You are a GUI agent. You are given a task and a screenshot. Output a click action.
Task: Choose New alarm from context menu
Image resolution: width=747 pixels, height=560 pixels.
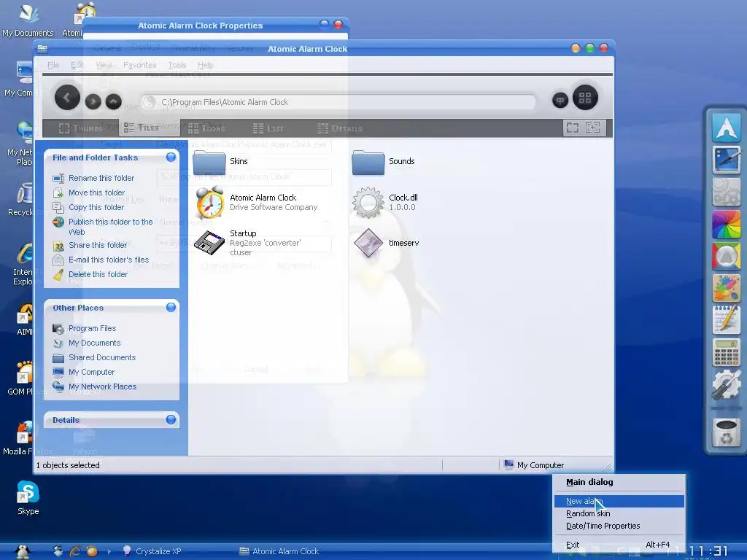click(x=619, y=501)
